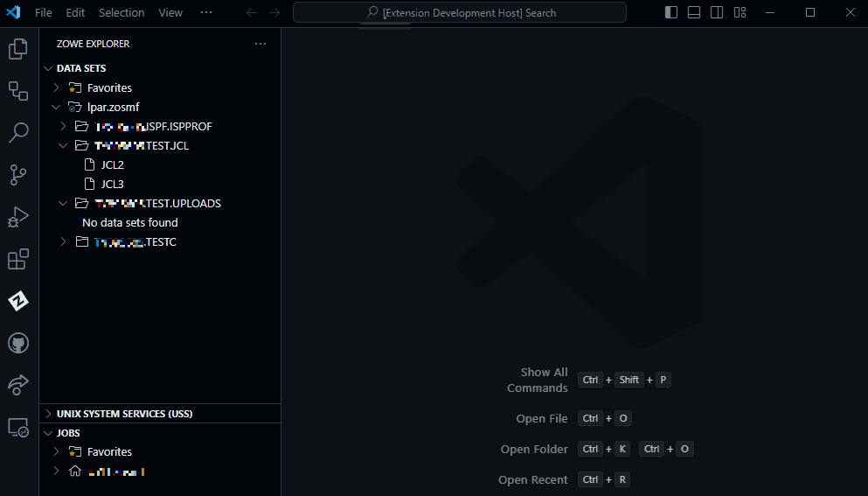The height and width of the screenshot is (496, 868).
Task: Open the Run and Debug view
Action: [x=18, y=217]
